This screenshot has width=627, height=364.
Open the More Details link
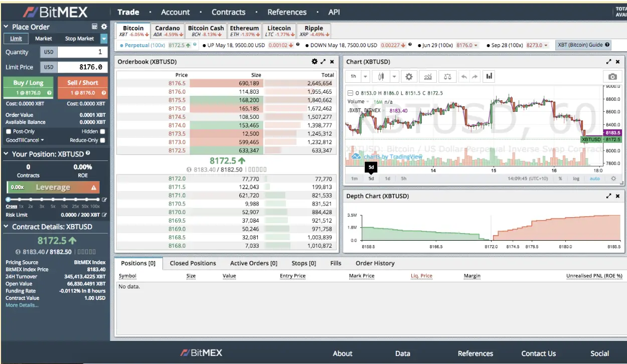[x=22, y=305]
